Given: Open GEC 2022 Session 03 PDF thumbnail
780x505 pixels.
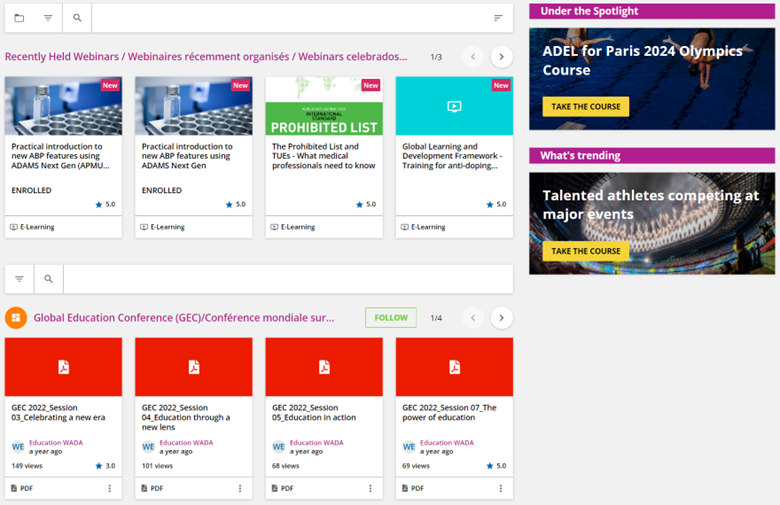Looking at the screenshot, I should click(63, 367).
